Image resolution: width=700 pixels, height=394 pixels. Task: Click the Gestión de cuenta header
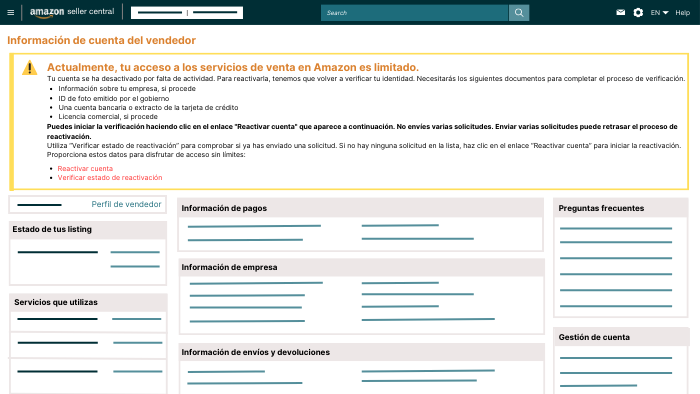coord(621,337)
